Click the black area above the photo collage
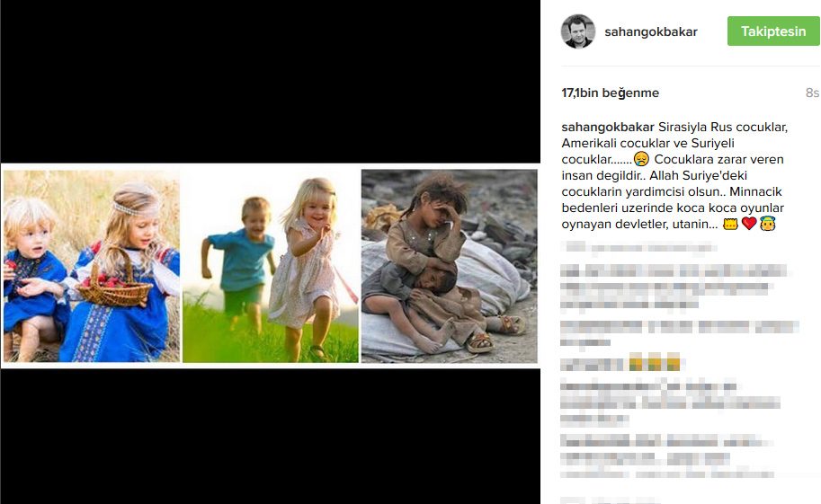The image size is (821, 504). pos(270,82)
